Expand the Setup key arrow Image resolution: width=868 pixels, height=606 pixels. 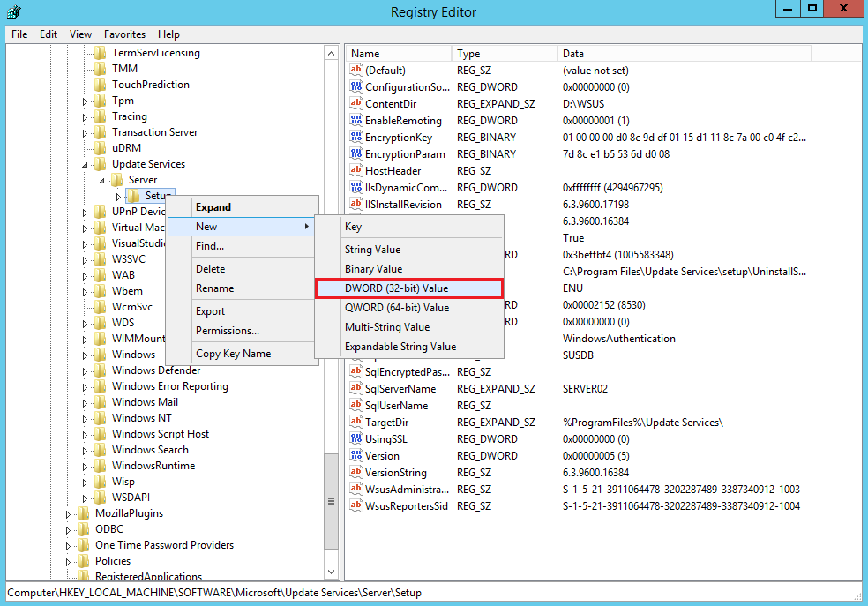click(x=118, y=197)
